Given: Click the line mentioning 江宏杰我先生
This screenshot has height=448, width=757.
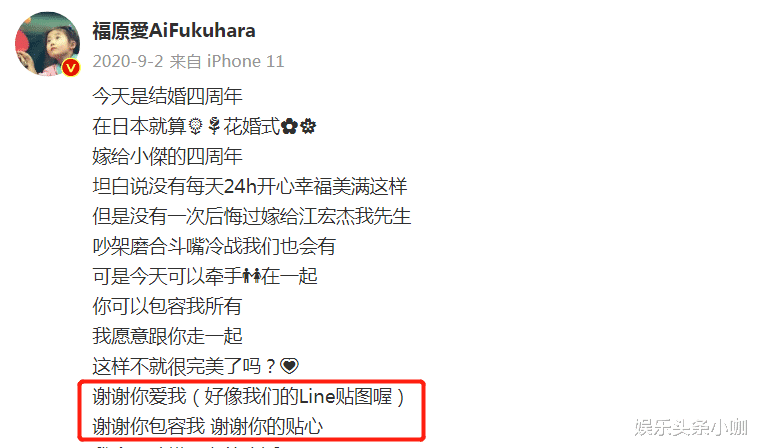Looking at the screenshot, I should coord(252,216).
